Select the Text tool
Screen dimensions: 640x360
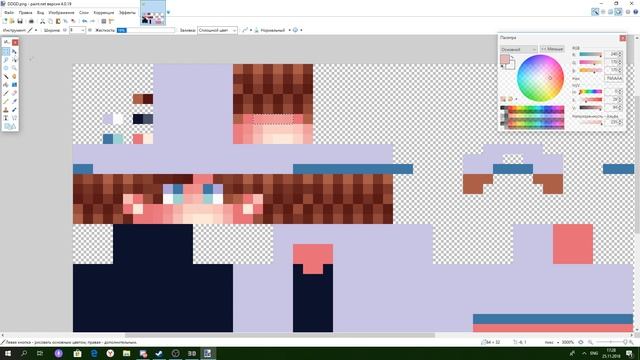[6, 118]
